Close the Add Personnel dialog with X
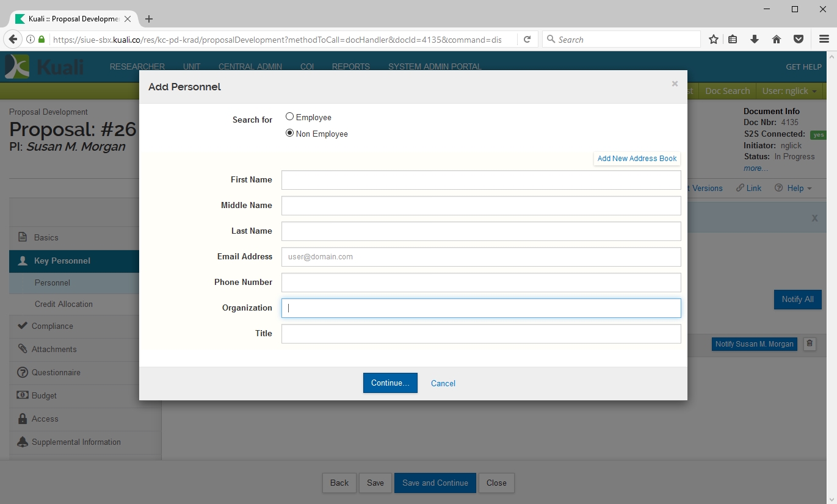Screen dimensions: 837x504 [675, 84]
